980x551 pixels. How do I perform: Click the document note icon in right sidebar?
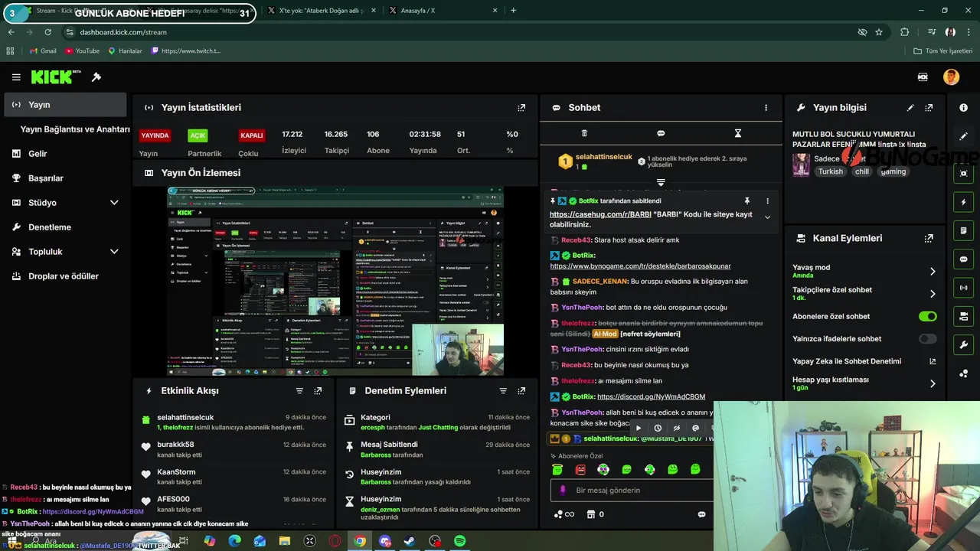coord(963,230)
